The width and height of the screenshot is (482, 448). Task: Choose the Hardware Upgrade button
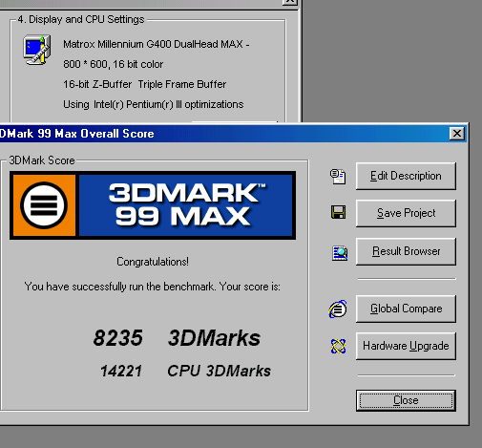(406, 346)
